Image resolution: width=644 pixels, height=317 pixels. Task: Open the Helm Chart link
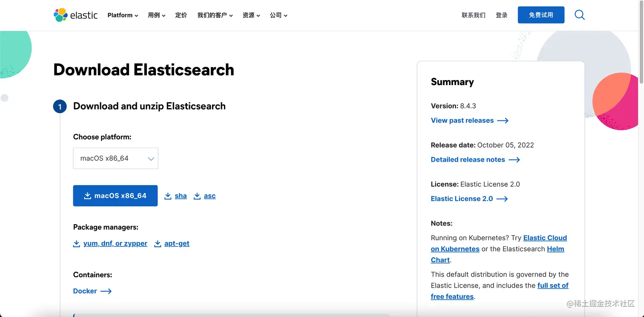click(x=555, y=249)
